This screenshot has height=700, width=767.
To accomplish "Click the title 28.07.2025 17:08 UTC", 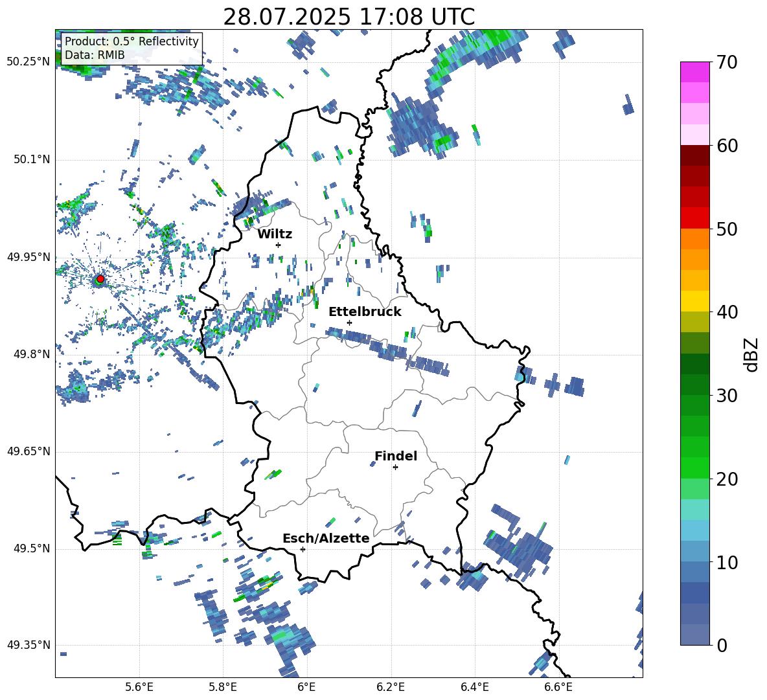I will (349, 17).
